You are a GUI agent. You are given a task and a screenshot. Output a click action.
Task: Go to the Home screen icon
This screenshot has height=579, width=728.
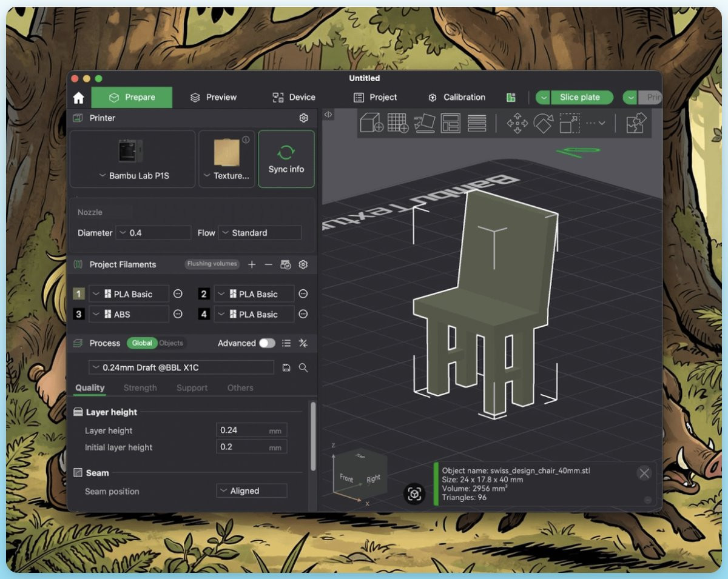(78, 98)
